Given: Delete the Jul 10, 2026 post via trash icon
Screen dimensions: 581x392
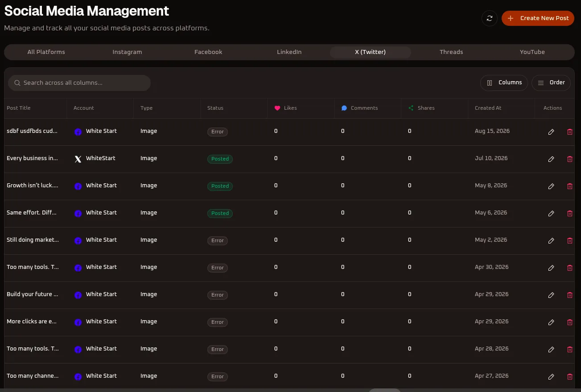Looking at the screenshot, I should pos(569,159).
